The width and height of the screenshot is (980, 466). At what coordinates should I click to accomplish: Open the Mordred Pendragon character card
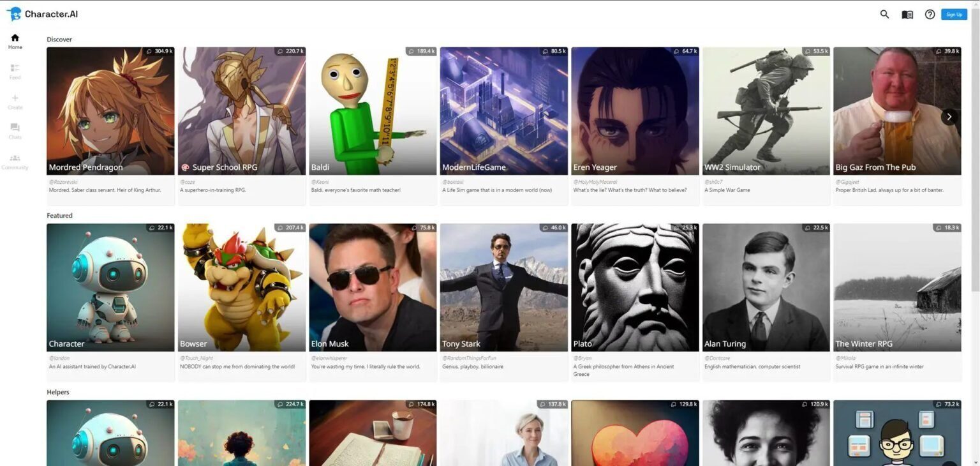coord(110,126)
